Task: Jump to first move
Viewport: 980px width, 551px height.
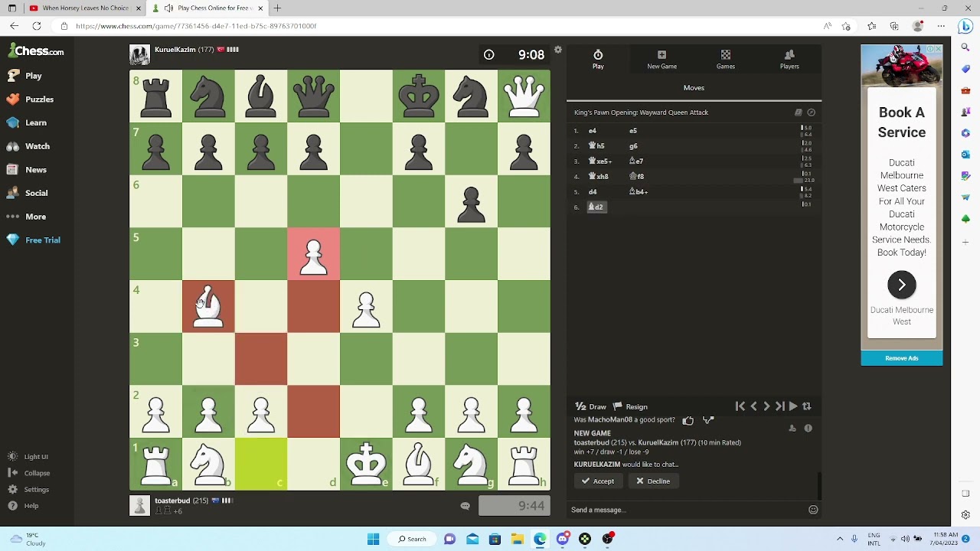Action: click(x=740, y=407)
